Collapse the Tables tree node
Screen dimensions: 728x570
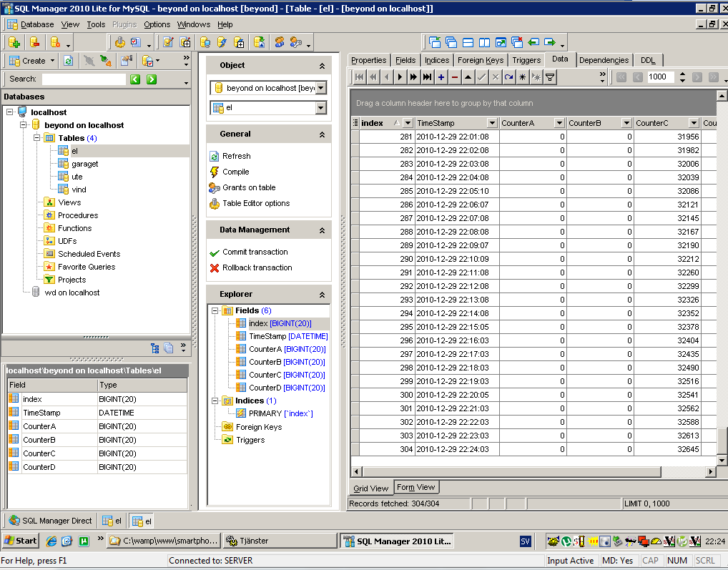[37, 138]
